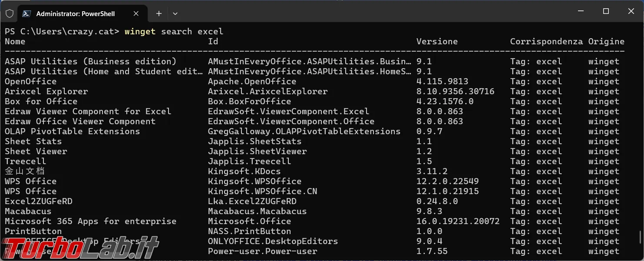Click the 'ONLYOFFICE.DesktopEditors' package Id
This screenshot has height=261, width=644.
pyautogui.click(x=273, y=241)
